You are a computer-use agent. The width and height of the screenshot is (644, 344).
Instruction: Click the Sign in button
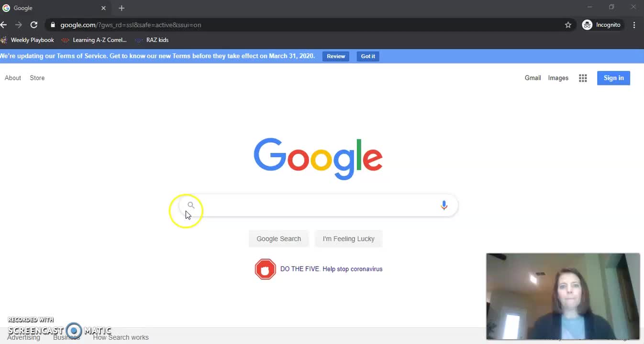tap(613, 78)
